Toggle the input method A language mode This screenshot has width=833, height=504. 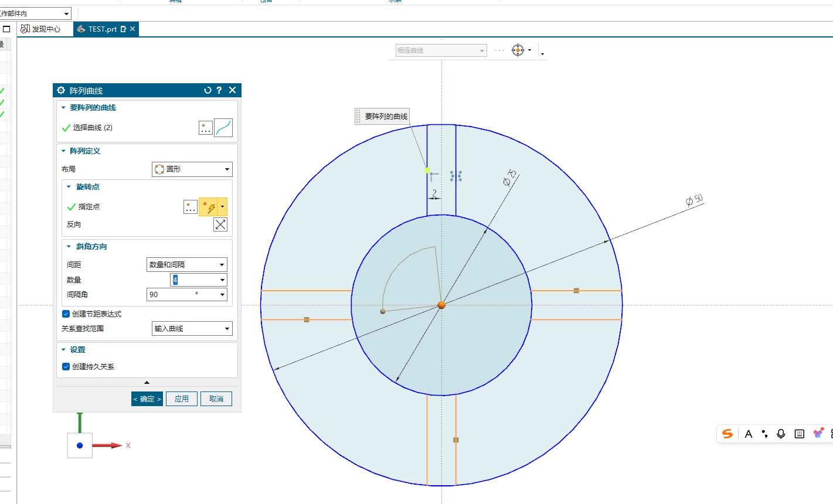(749, 434)
